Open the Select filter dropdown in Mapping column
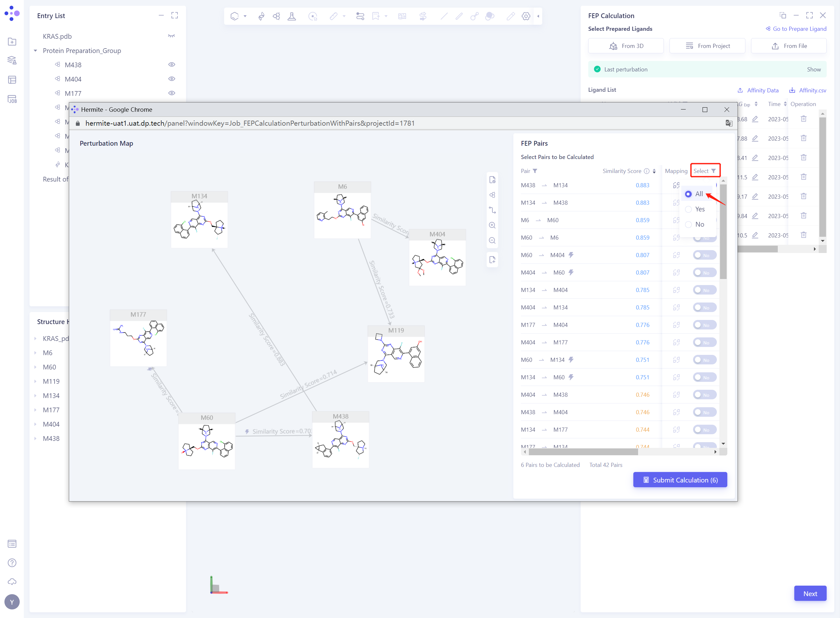This screenshot has width=840, height=618. coord(705,170)
